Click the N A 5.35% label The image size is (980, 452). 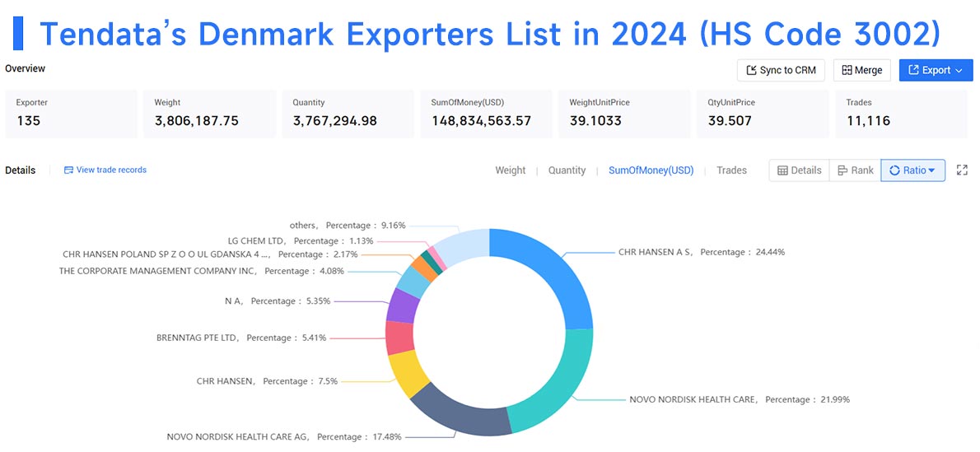pos(277,301)
